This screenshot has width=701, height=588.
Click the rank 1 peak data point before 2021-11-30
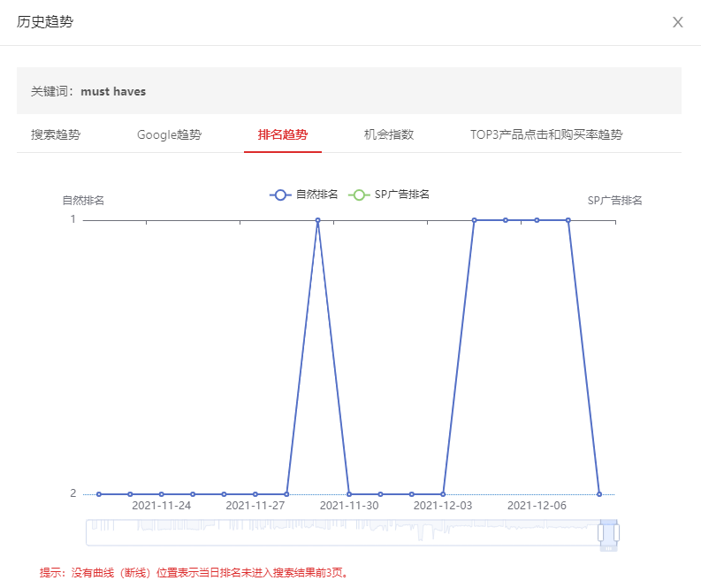click(x=318, y=220)
